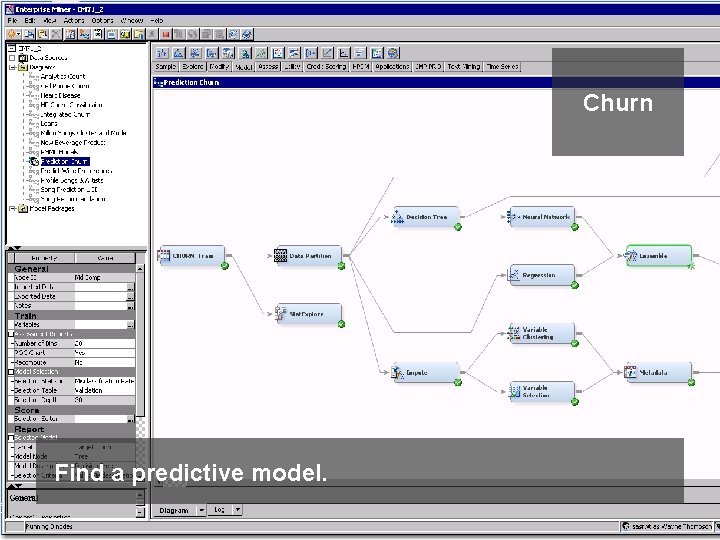Click the red stop run toolbar icon
The height and width of the screenshot is (540, 720).
pyautogui.click(x=166, y=34)
